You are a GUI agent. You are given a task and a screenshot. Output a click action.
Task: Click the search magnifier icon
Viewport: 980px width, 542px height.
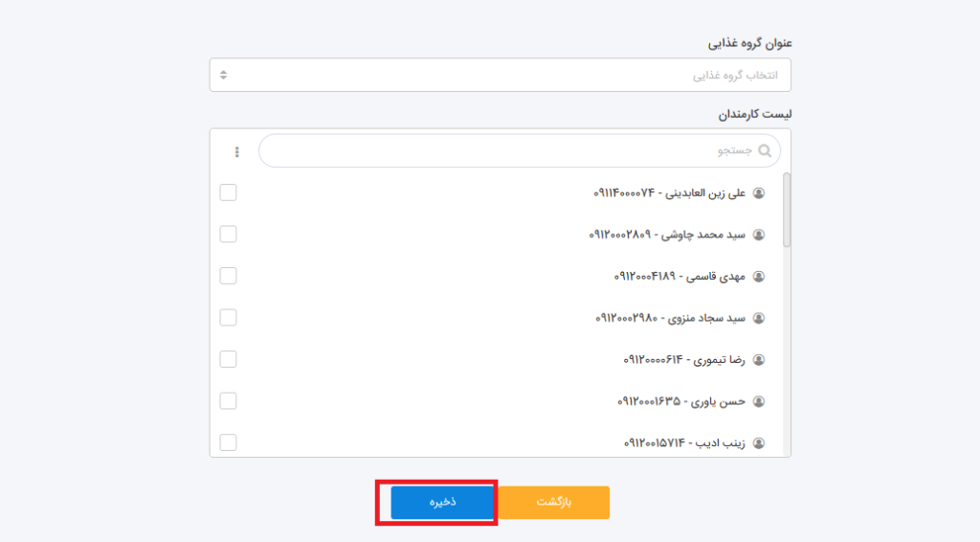(765, 151)
